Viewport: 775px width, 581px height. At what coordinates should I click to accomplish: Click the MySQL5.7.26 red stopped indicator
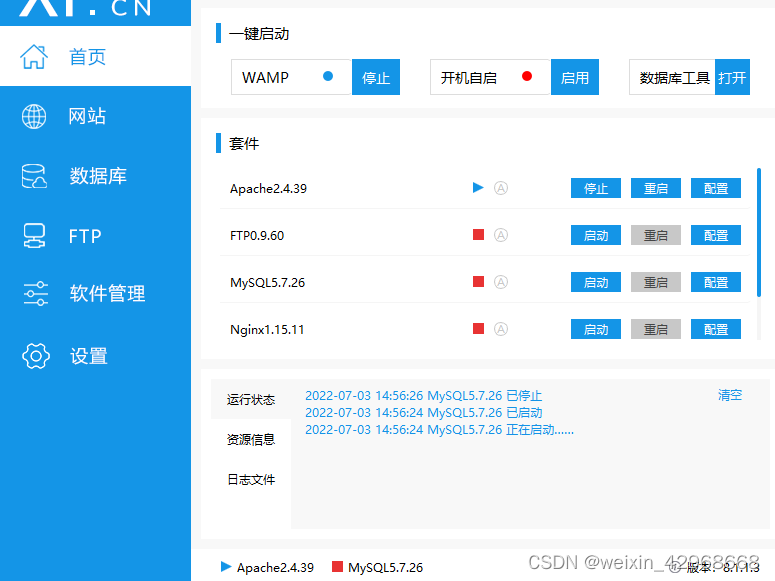(x=478, y=281)
